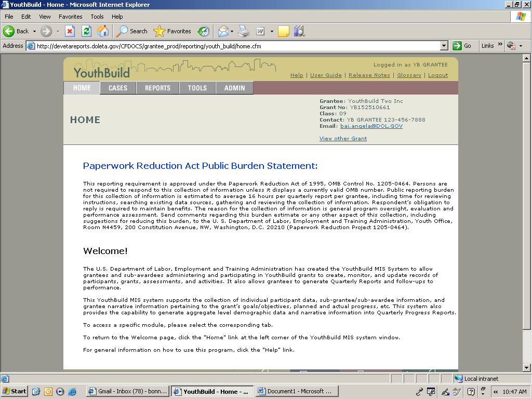This screenshot has height=399, width=532.
Task: Open the Edit menu
Action: [x=26, y=17]
